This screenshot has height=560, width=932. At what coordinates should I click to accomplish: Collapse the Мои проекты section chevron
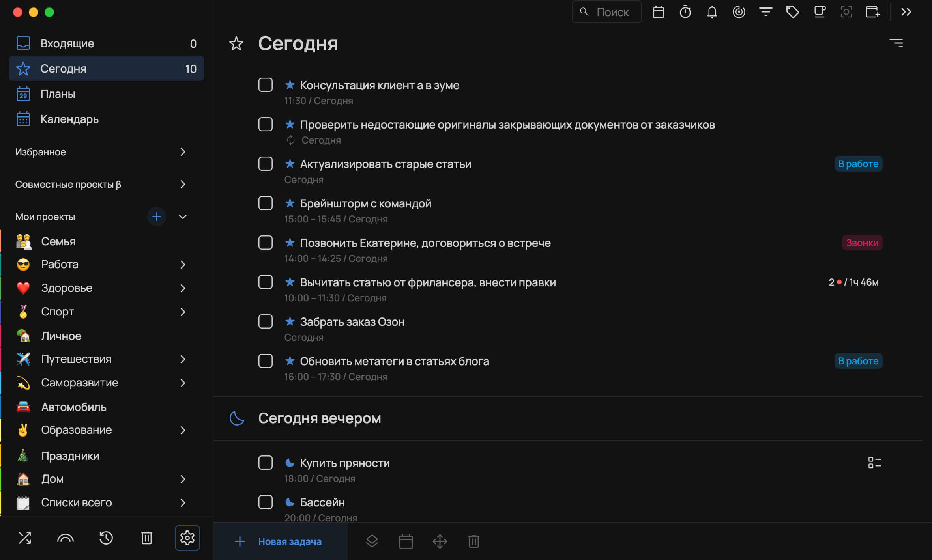coord(183,217)
